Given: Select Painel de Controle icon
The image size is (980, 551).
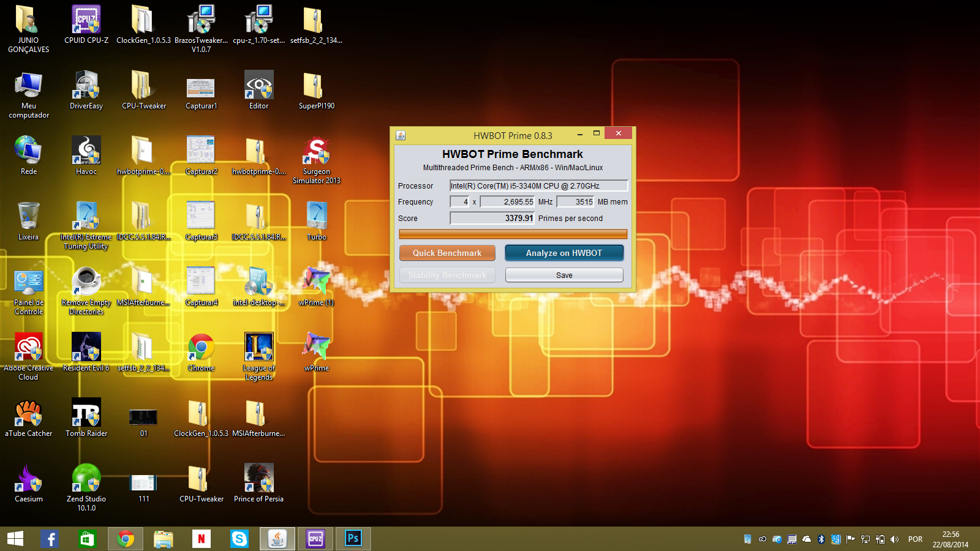Looking at the screenshot, I should 29,291.
